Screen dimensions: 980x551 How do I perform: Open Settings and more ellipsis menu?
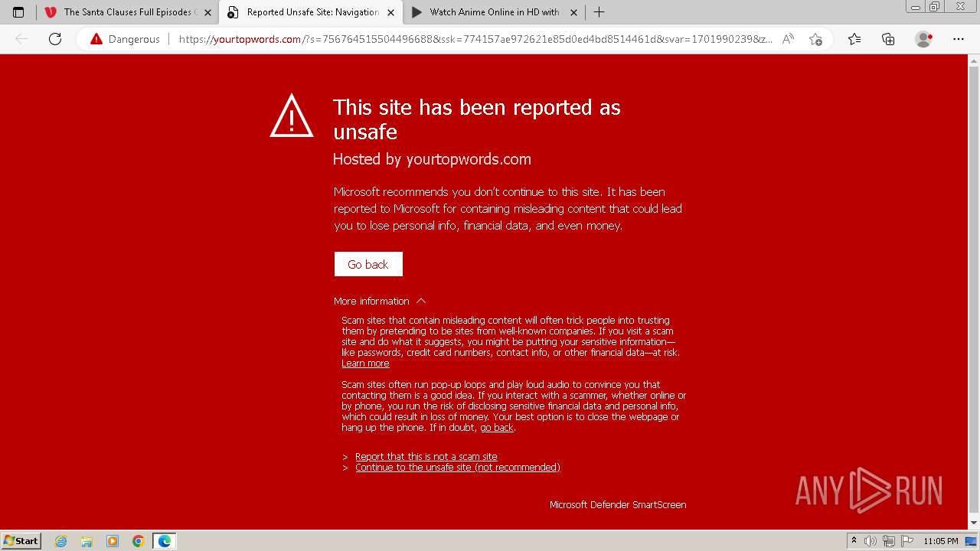click(959, 39)
